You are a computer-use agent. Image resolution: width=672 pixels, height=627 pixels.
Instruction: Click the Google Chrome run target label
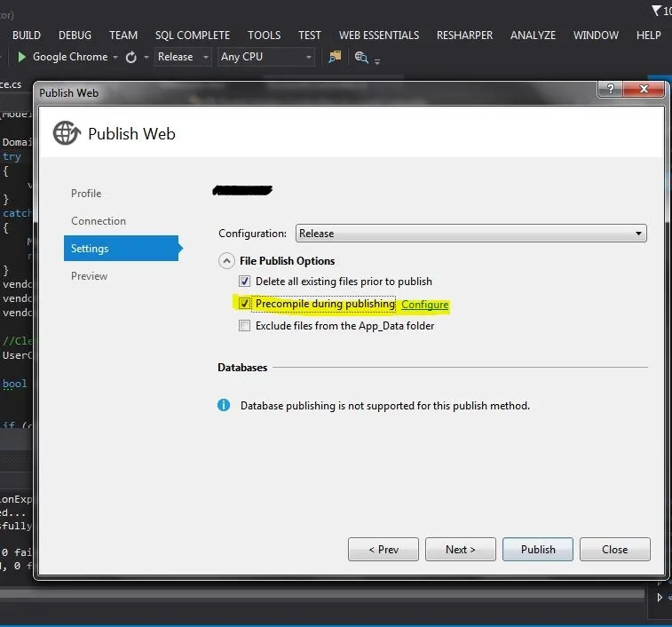(x=70, y=57)
